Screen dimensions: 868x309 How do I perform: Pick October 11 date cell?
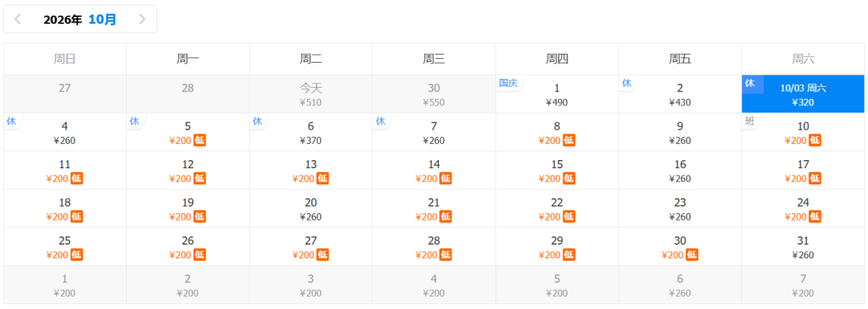tap(65, 171)
